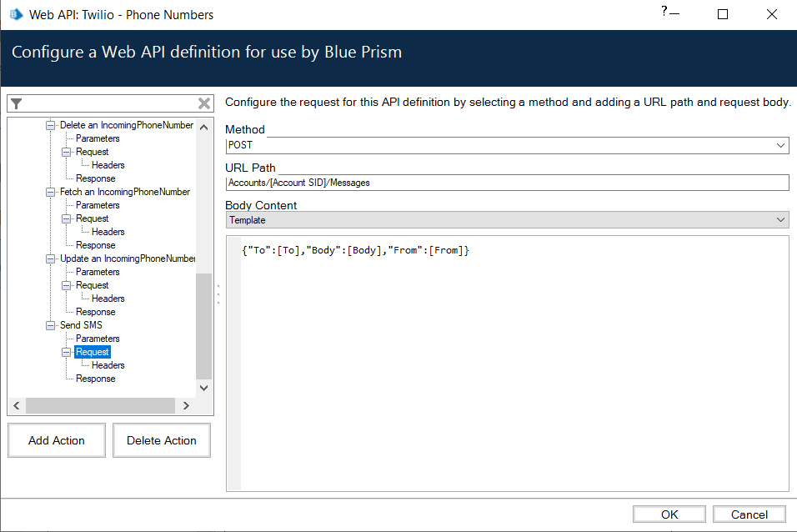Collapse the Send SMS node
The width and height of the screenshot is (797, 532).
(50, 325)
